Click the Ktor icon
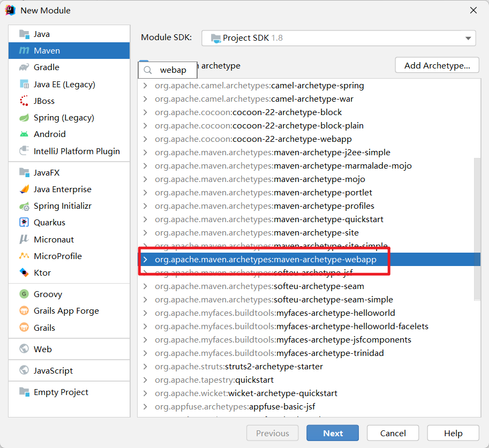Screen dimensions: 489x448 (24, 272)
